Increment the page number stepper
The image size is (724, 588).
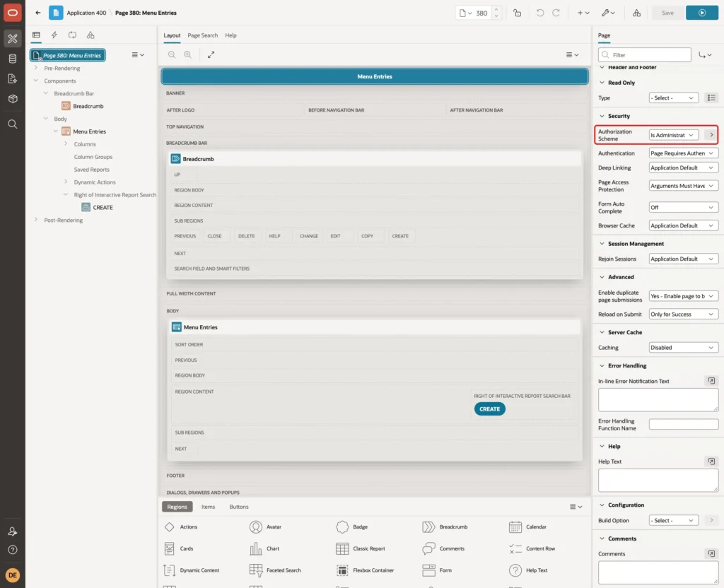click(496, 9)
